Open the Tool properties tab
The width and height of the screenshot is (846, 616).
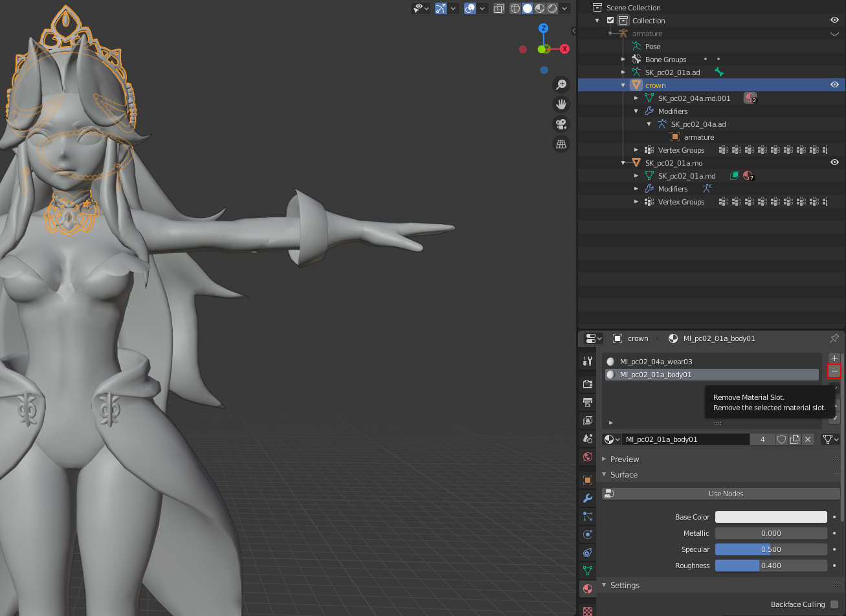tap(588, 361)
